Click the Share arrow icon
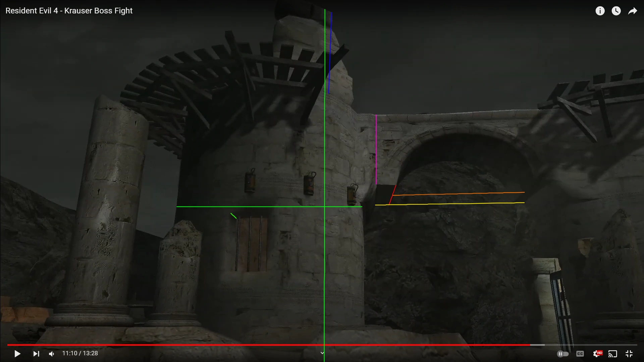 point(632,11)
